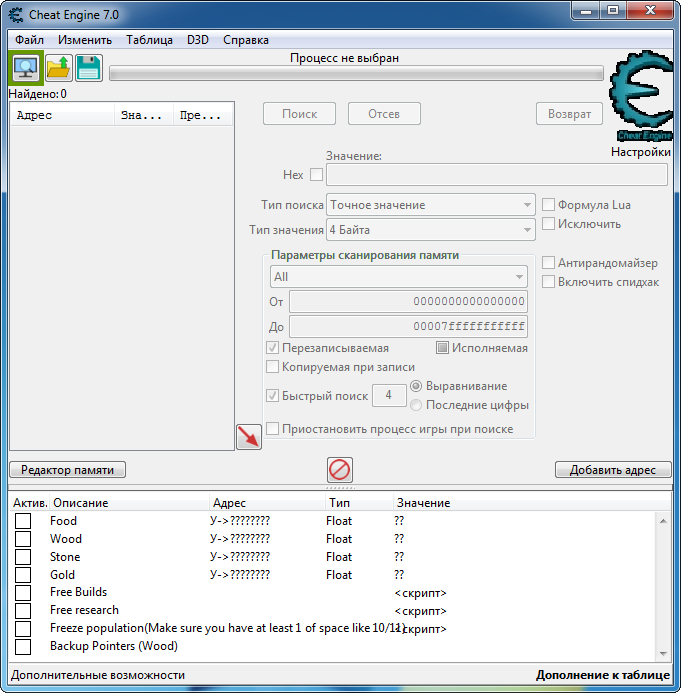The height and width of the screenshot is (693, 681).
Task: Click the address list scrollbar up arrow
Action: pyautogui.click(x=663, y=521)
